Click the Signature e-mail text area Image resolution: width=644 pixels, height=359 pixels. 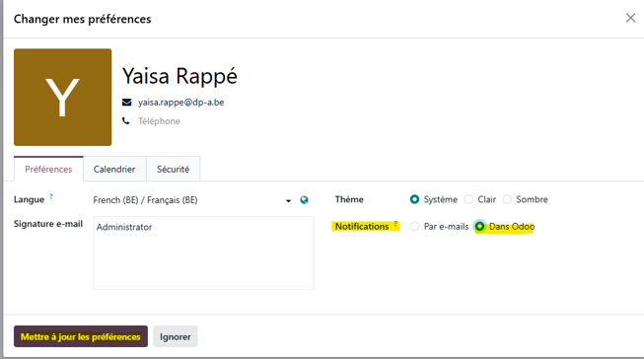coord(204,253)
